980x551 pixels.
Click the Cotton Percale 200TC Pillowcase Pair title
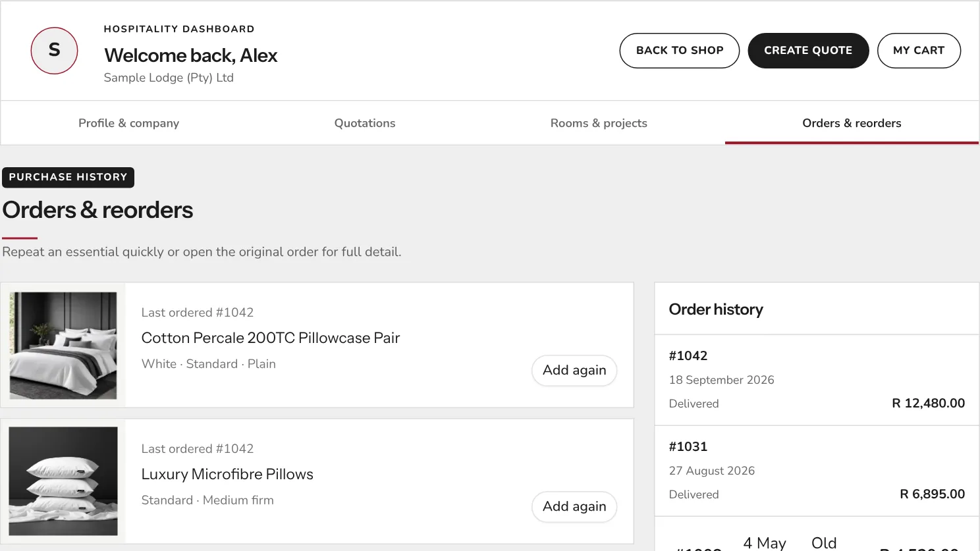(x=271, y=338)
